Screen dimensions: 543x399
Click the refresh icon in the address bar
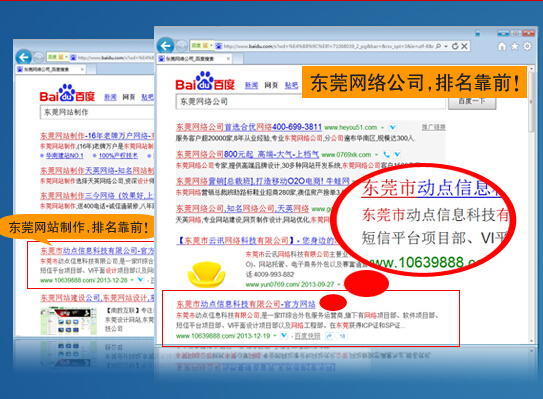[x=455, y=46]
